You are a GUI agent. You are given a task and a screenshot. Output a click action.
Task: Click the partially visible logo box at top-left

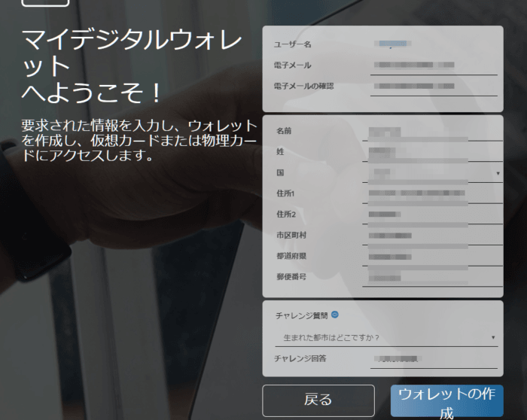pos(46,2)
